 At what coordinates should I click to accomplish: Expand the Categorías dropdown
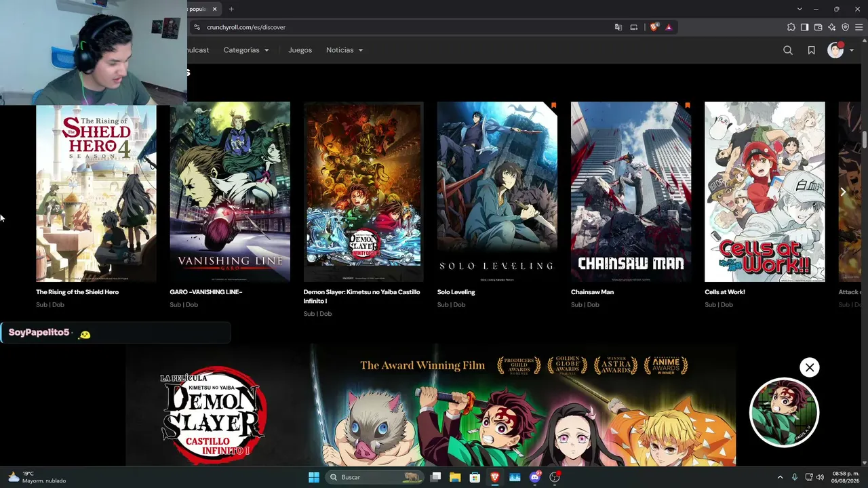tap(246, 50)
